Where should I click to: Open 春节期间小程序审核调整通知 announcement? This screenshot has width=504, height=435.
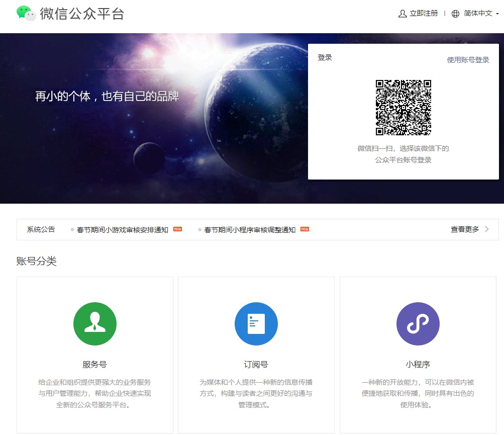tap(250, 230)
